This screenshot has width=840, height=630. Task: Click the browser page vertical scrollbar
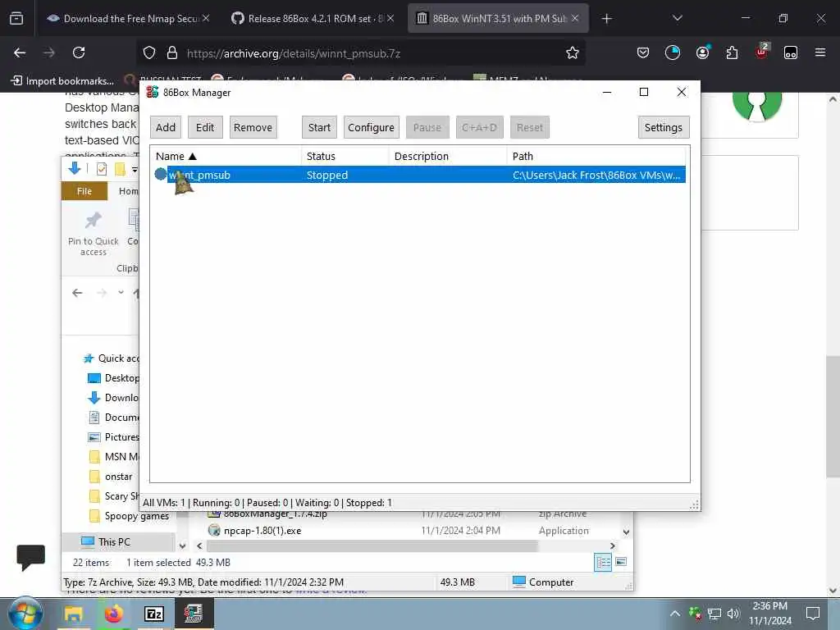tap(833, 416)
